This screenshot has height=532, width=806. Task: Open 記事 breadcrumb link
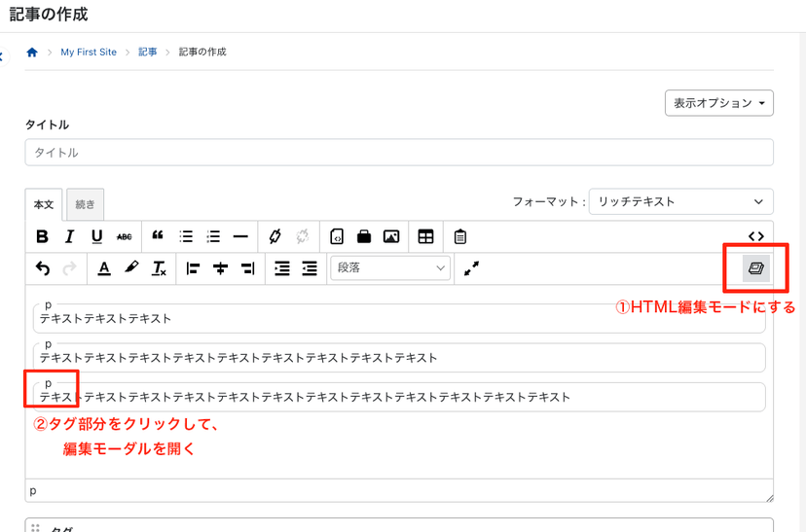click(148, 52)
